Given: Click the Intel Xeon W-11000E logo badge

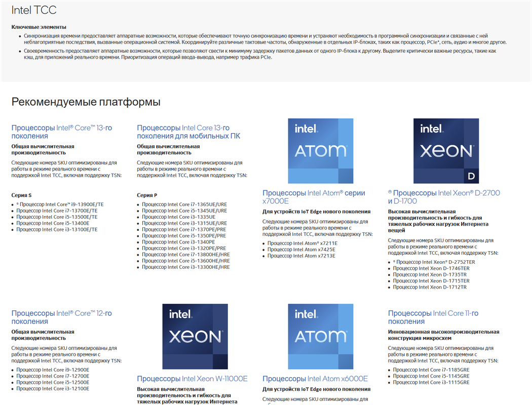Looking at the screenshot, I should click(195, 337).
